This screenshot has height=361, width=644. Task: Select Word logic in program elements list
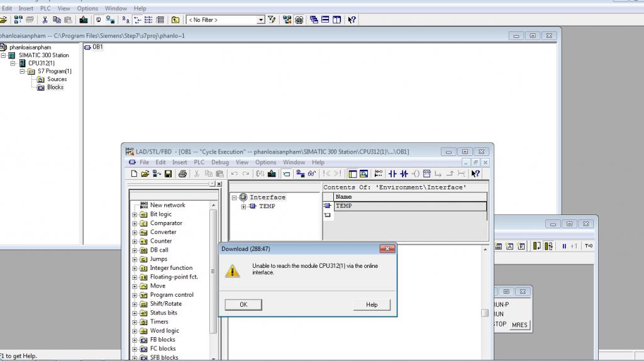164,331
